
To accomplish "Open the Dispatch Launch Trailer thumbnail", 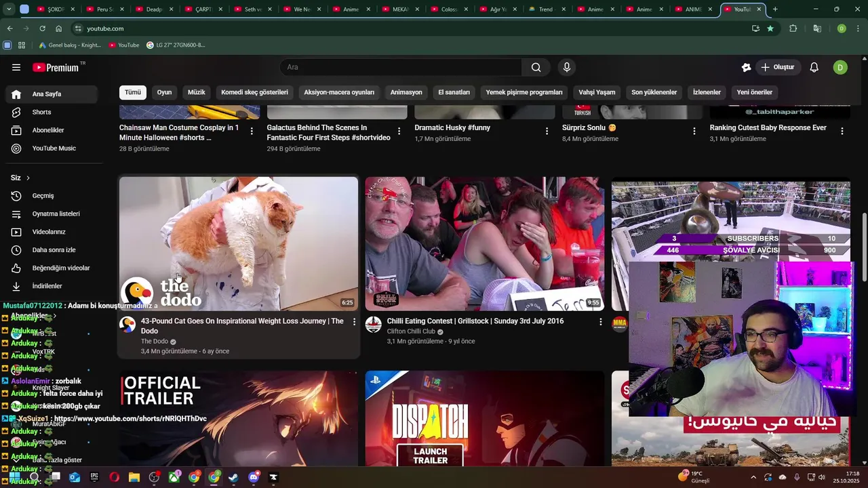I will point(484,418).
